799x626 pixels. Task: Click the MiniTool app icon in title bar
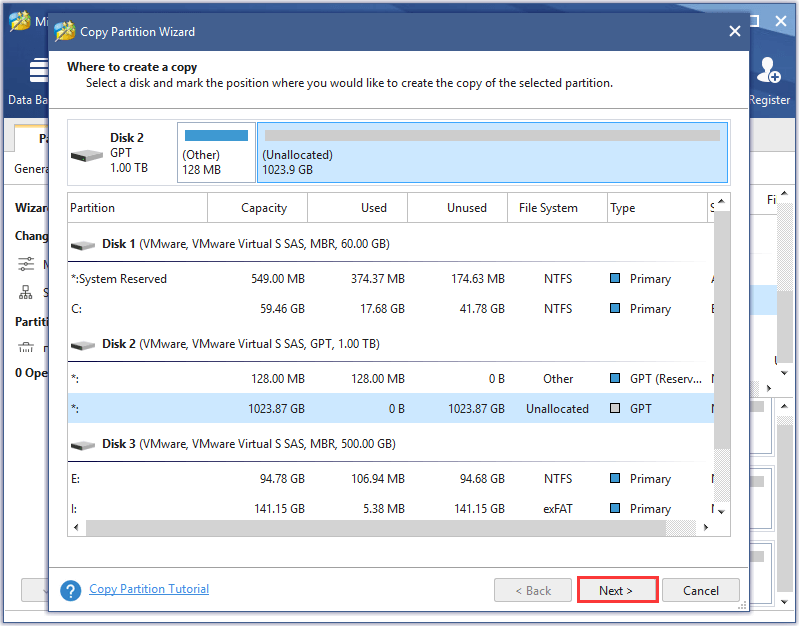tap(20, 20)
